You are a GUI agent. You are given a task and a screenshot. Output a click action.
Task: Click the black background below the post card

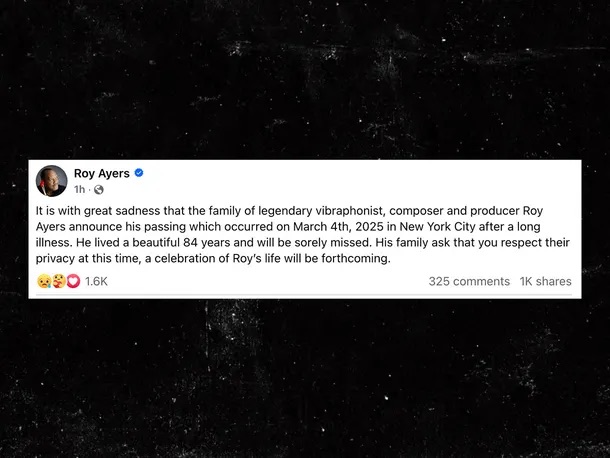pos(305,380)
